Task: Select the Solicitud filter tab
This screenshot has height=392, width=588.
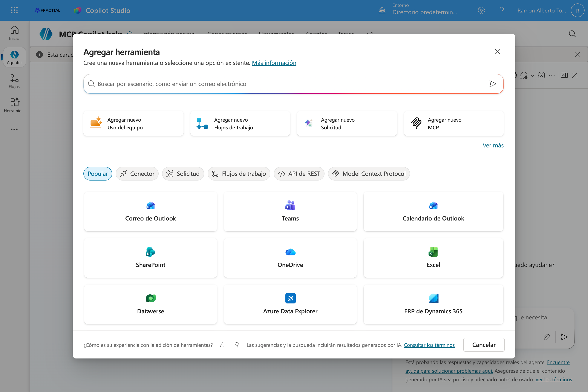Action: (183, 173)
